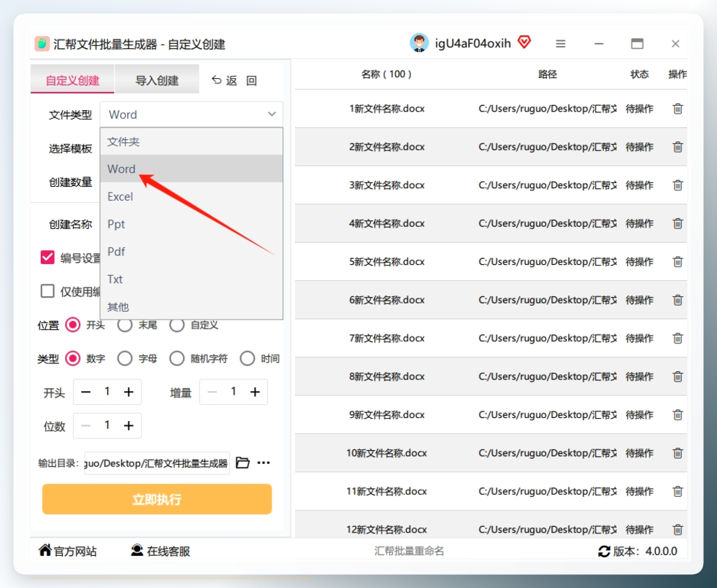Click 路径 column header
Viewport: 717px width, 588px height.
(x=548, y=74)
